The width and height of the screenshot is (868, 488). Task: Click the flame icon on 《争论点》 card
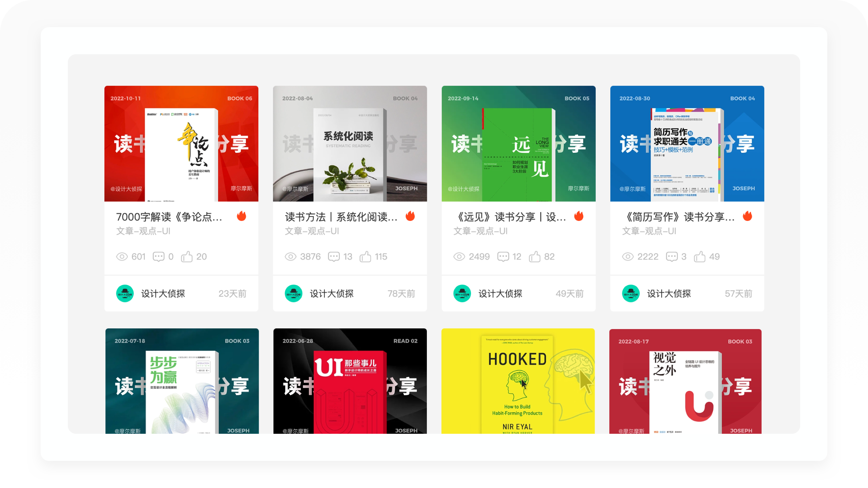click(241, 216)
